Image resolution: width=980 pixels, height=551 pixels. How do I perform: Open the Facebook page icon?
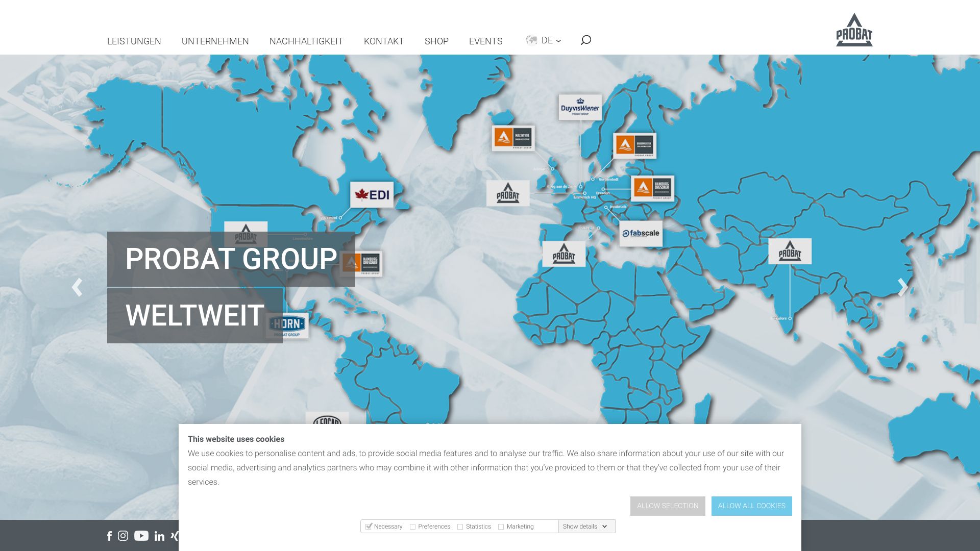[x=109, y=536]
